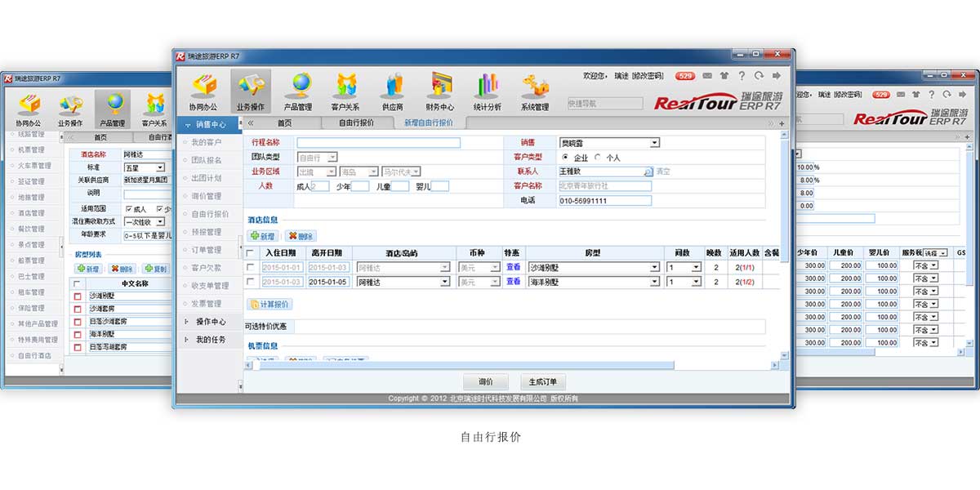Viewport: 980px width, 490px height.
Task: Go to the 首页 tab
Action: pos(284,122)
